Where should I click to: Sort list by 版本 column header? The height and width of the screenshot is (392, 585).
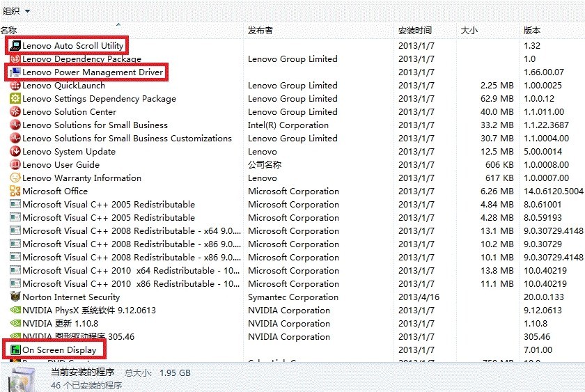click(531, 30)
